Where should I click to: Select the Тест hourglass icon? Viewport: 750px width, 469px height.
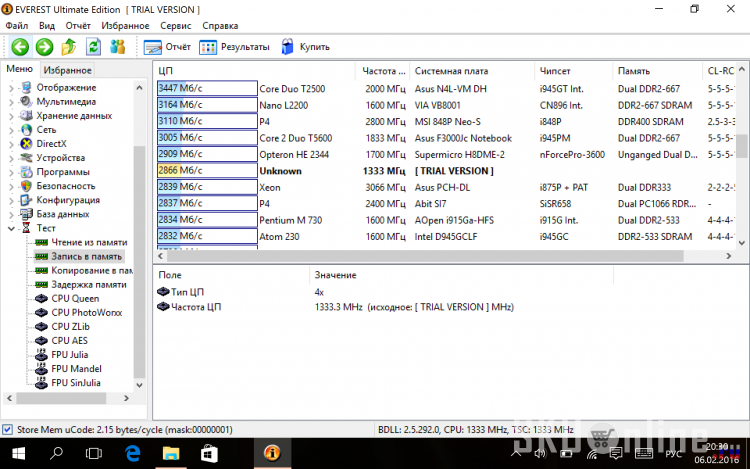pos(26,228)
